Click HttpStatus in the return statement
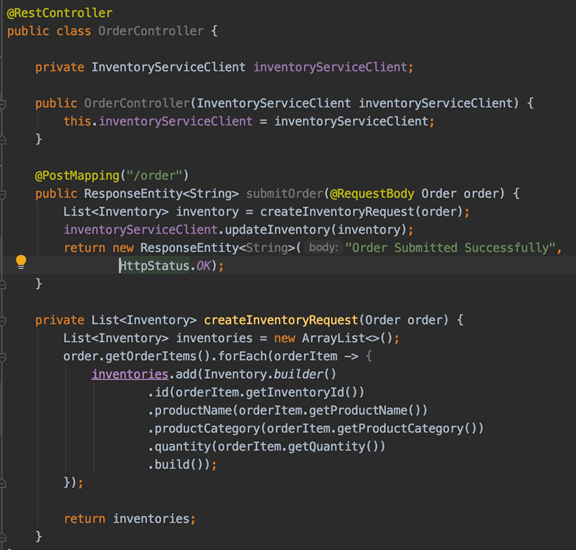576x550 pixels. [x=155, y=266]
